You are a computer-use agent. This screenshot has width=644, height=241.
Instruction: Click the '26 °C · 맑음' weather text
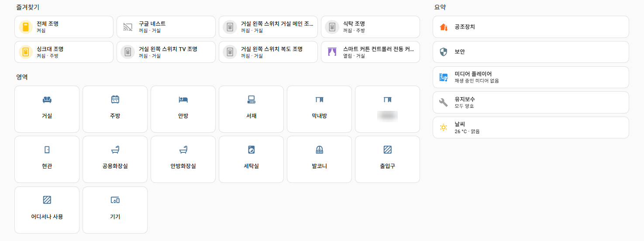point(467,131)
